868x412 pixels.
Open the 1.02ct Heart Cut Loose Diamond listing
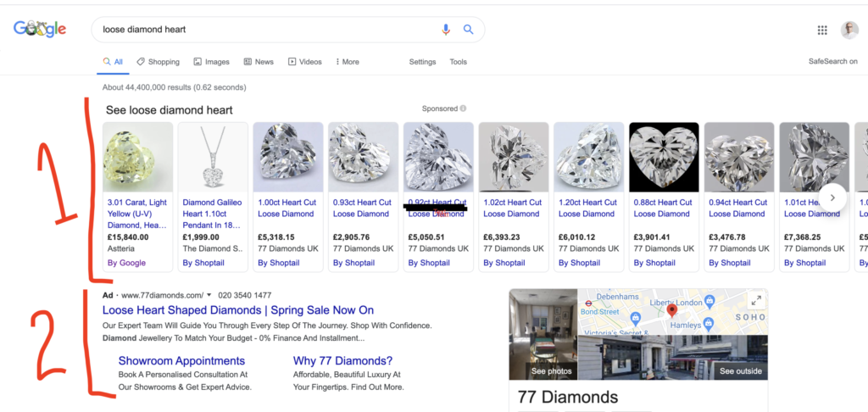click(514, 209)
